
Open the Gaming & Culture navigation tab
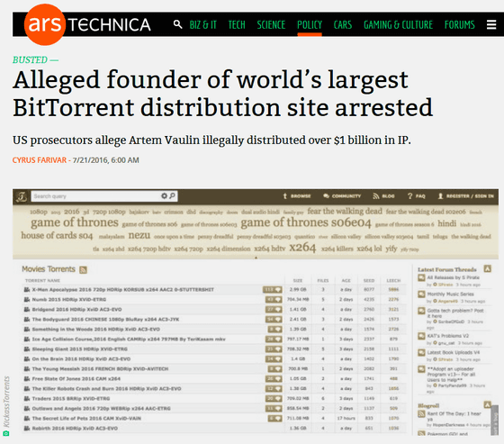[398, 25]
